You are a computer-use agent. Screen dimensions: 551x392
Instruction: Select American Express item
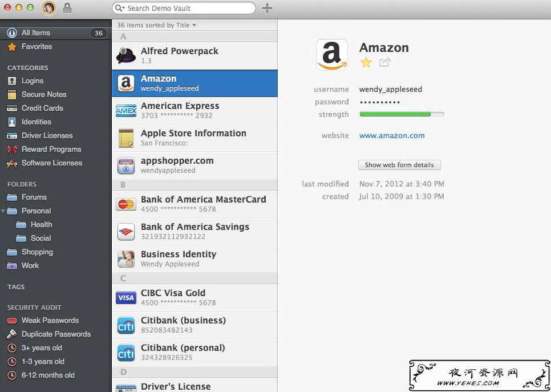(195, 110)
